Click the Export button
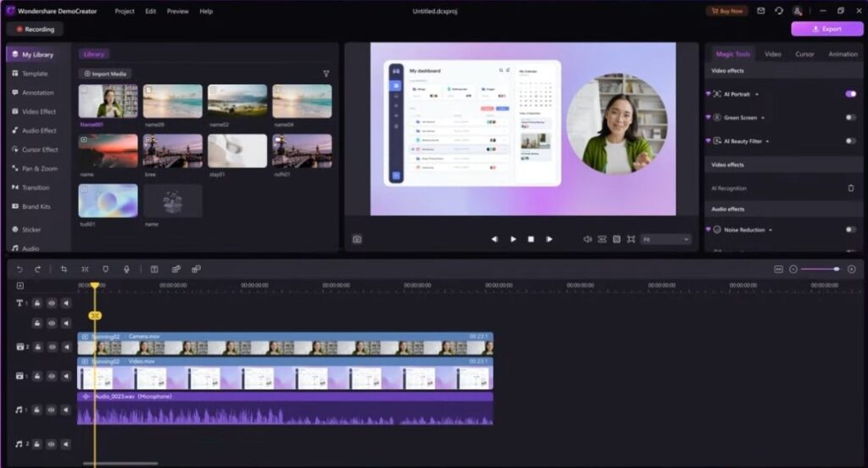The height and width of the screenshot is (468, 868). (x=827, y=29)
